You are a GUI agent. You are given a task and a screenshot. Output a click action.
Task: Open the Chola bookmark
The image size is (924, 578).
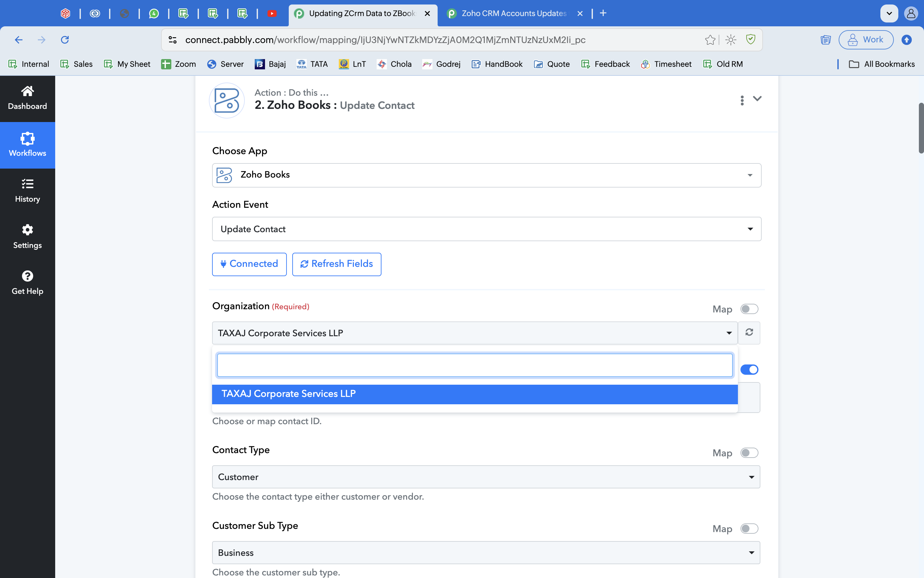coord(394,64)
